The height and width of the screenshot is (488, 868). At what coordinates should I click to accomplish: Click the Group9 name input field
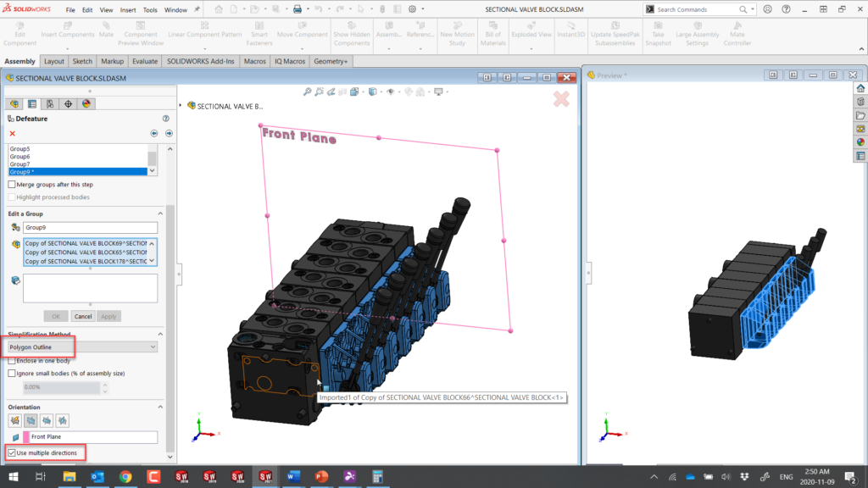[x=90, y=227]
